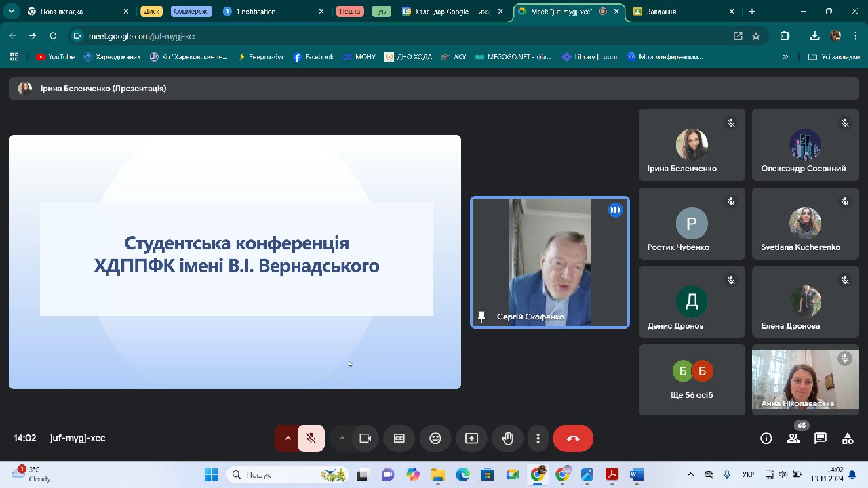Toggle the camera on or off
Image resolution: width=868 pixels, height=488 pixels.
coord(366,439)
